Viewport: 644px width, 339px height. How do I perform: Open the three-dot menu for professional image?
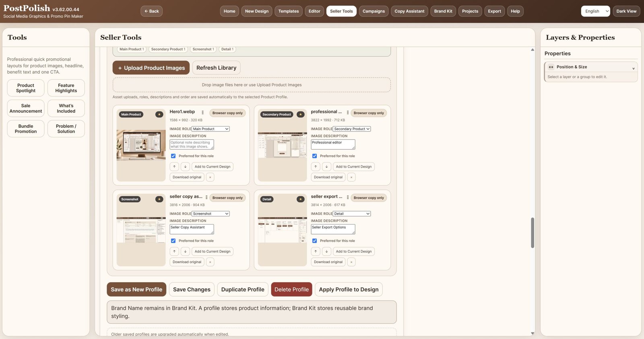tap(348, 112)
